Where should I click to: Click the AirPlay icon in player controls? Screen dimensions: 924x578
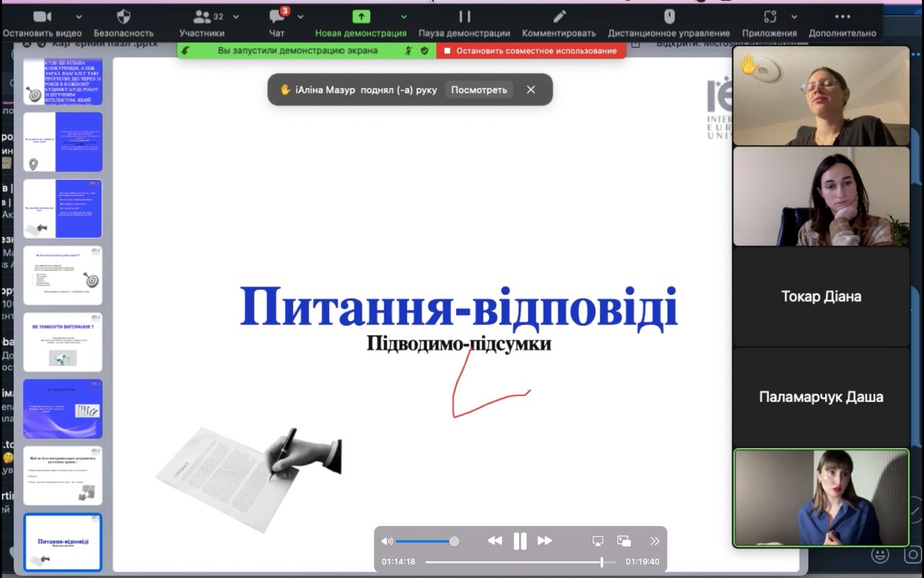[598, 540]
